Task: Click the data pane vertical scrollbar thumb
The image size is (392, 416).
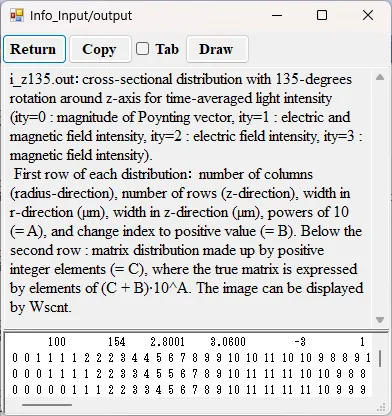Action: [380, 359]
